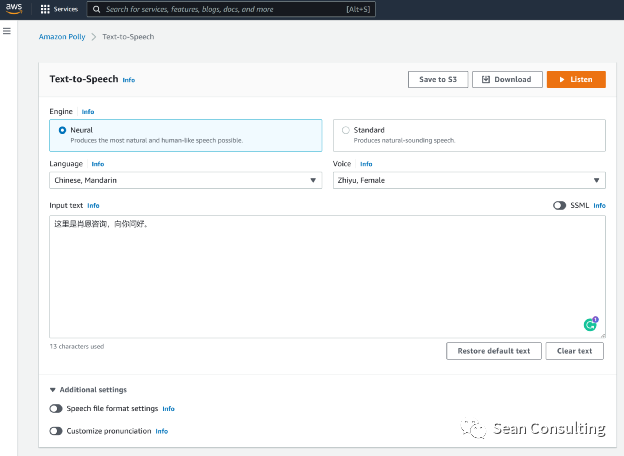This screenshot has height=456, width=624.
Task: Open the Engine Info link
Action: coord(88,112)
